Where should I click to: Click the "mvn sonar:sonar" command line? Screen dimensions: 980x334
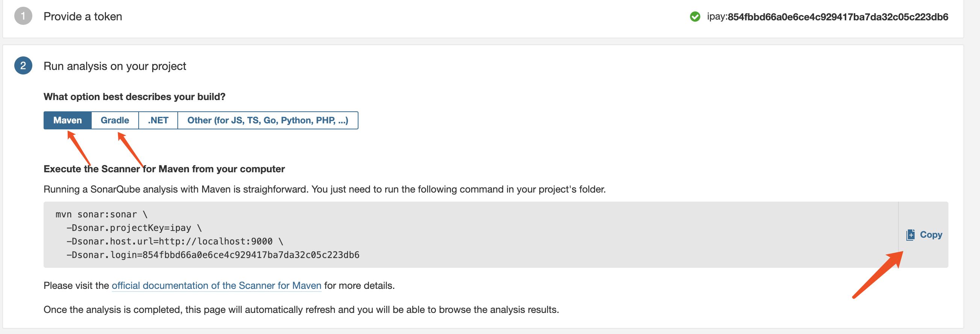(x=101, y=214)
